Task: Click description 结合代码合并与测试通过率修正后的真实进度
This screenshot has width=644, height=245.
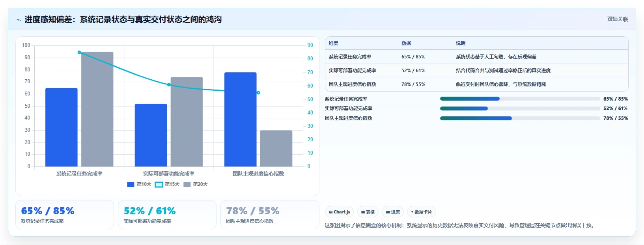Action: [x=503, y=71]
